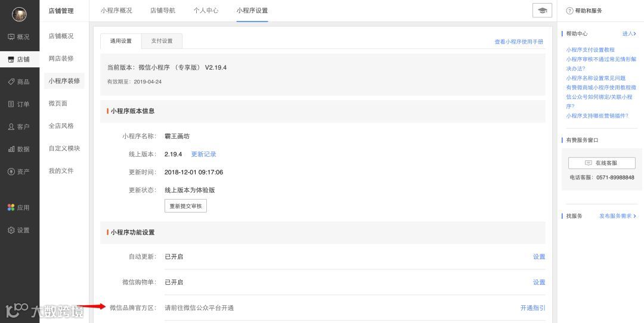The width and height of the screenshot is (644, 323).
Task: Click the 更新记录 link
Action: tap(204, 154)
